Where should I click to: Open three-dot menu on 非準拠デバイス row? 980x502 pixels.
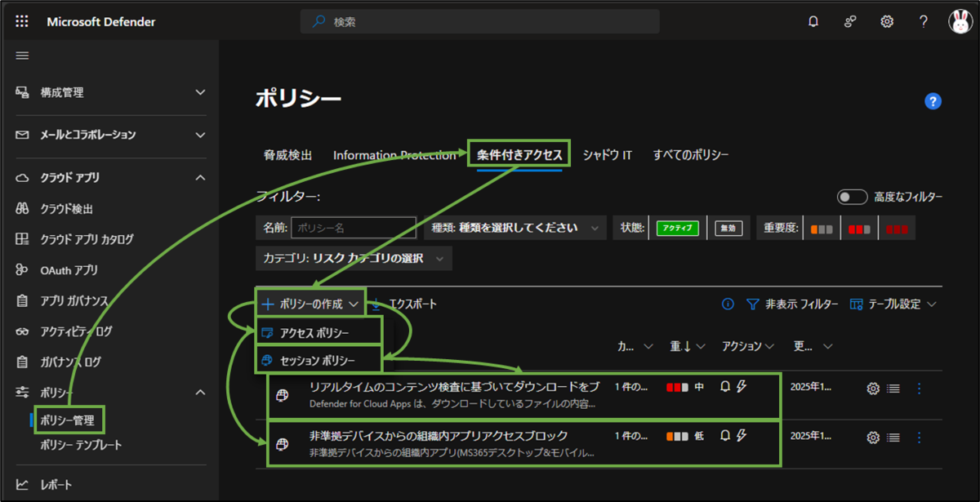click(x=920, y=438)
